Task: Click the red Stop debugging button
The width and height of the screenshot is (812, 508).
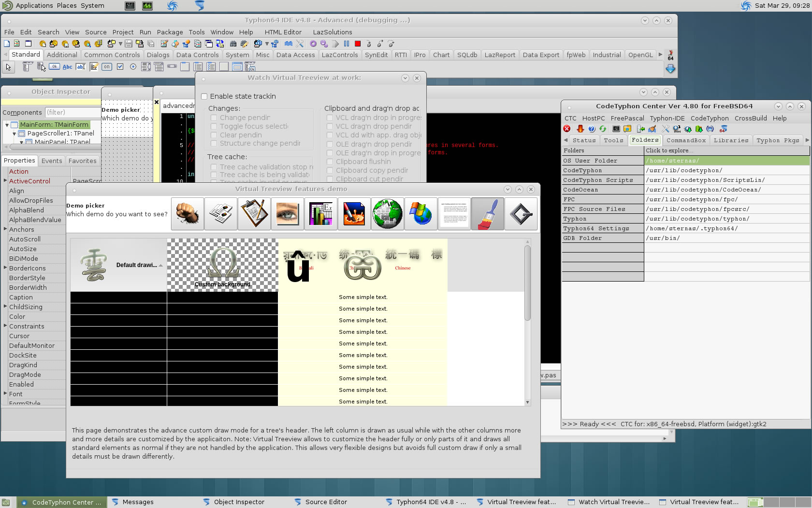Action: pyautogui.click(x=358, y=44)
